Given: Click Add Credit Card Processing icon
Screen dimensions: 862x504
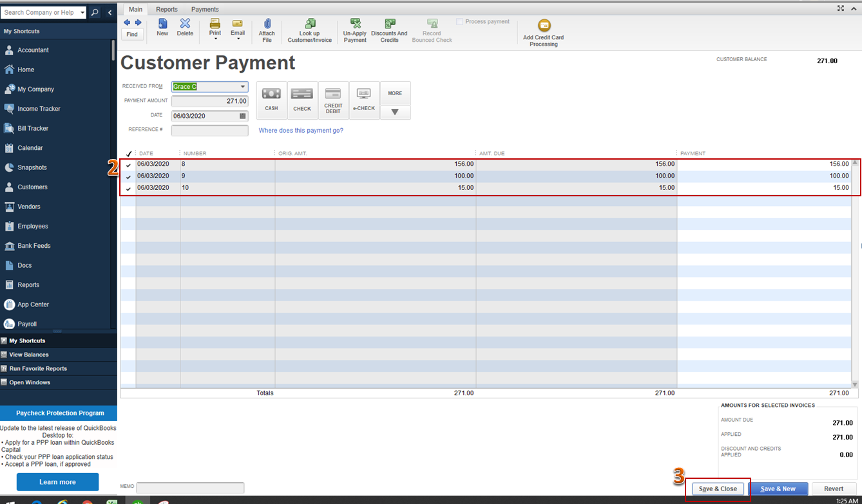Looking at the screenshot, I should click(544, 26).
